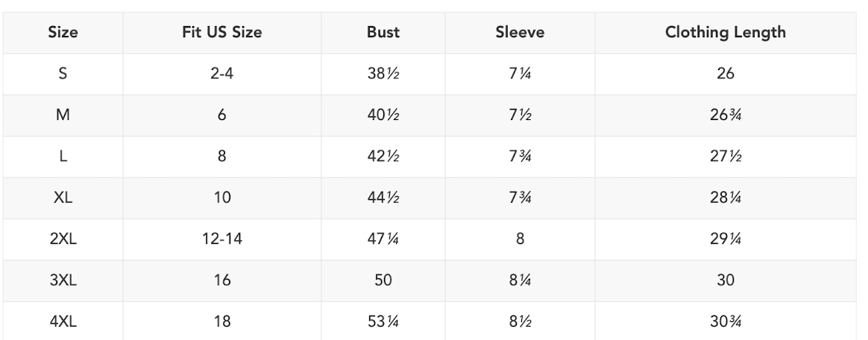Click the 2-4 US size cell
868x340 pixels.
[221, 75]
